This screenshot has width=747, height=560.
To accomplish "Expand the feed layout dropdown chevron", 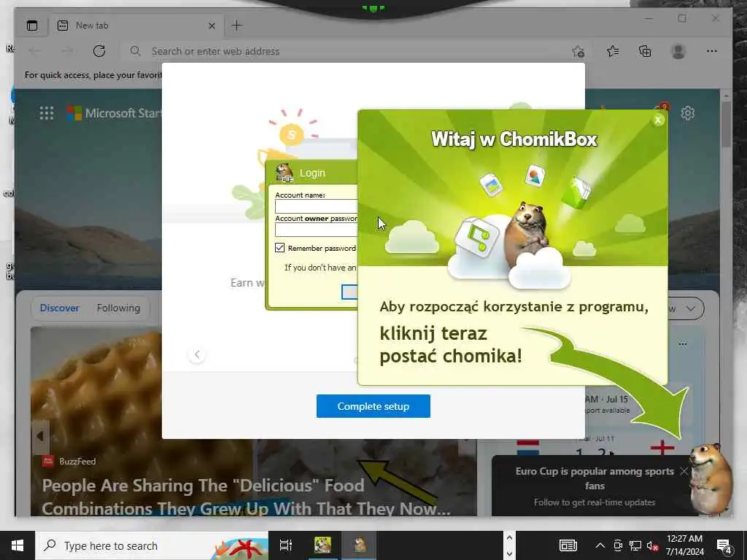I will (x=690, y=308).
